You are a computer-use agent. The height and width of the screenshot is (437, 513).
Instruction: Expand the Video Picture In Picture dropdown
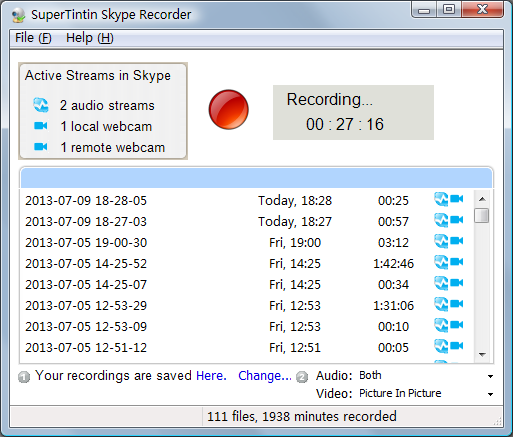426,394
